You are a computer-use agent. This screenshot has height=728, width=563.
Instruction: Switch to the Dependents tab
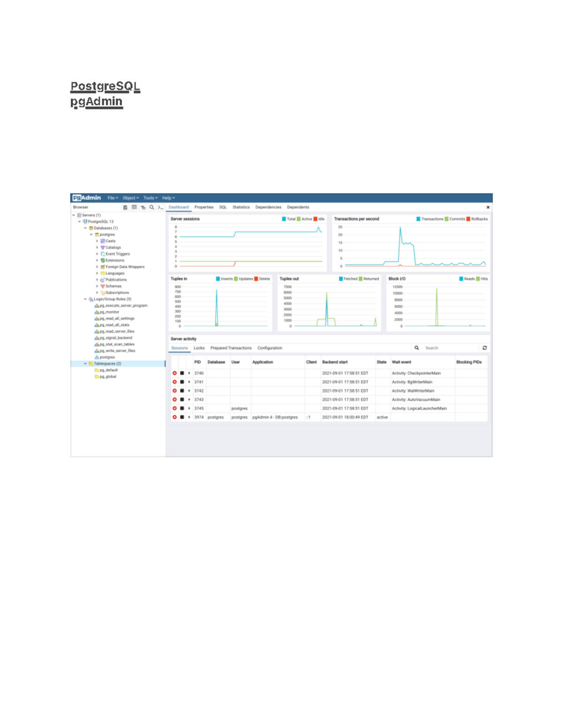point(298,207)
